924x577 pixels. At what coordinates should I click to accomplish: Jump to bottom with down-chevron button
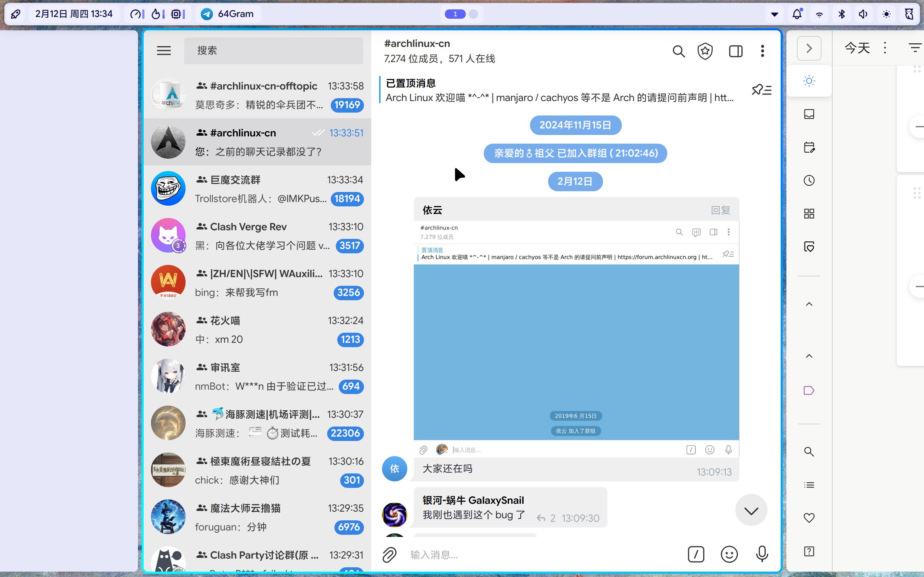(751, 511)
